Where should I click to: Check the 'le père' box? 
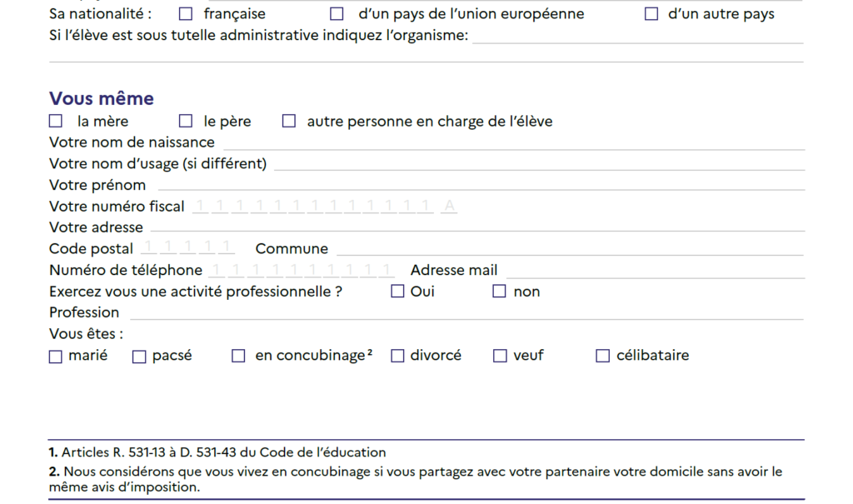click(x=186, y=121)
